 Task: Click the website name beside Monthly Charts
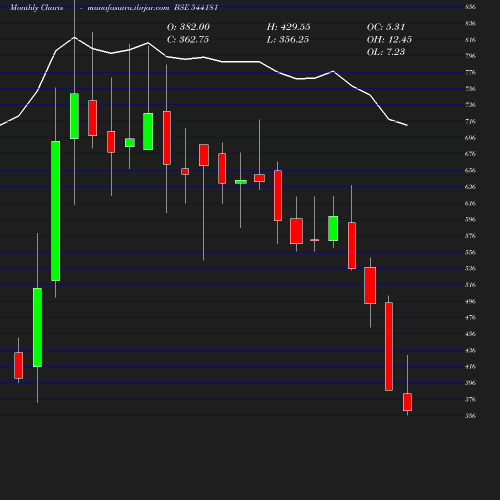click(128, 8)
